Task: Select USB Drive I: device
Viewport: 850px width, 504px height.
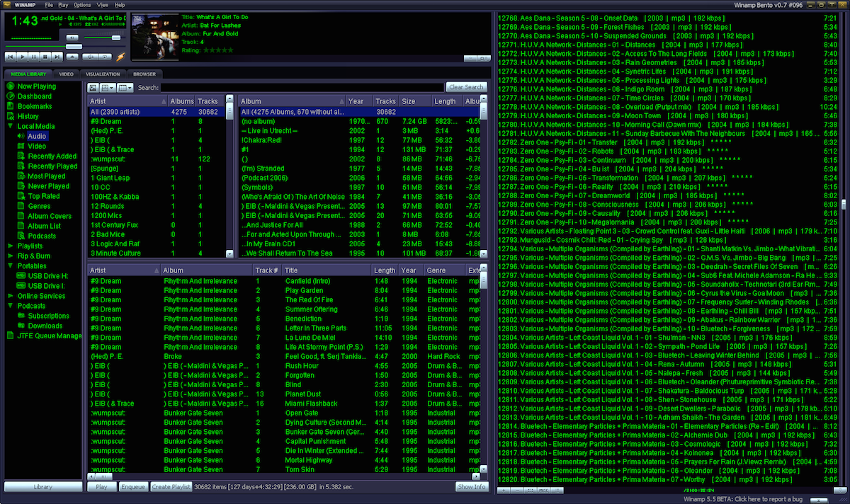Action: (x=47, y=285)
